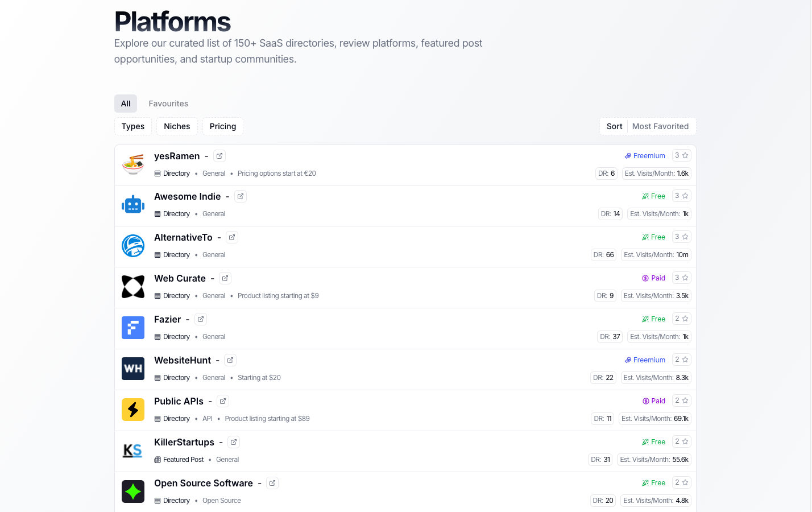Click the Free badge on AlternativeTo

[653, 237]
